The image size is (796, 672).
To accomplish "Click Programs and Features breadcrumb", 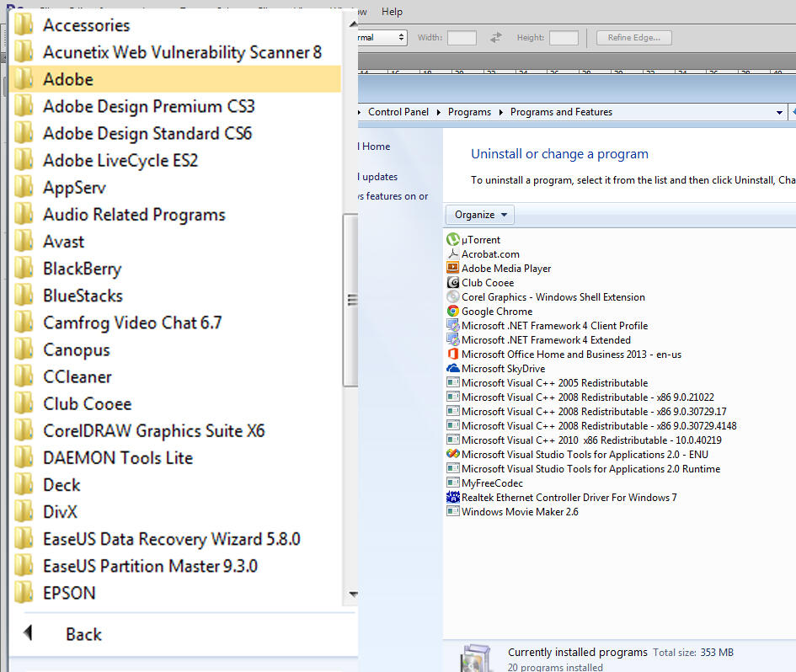I will tap(561, 112).
